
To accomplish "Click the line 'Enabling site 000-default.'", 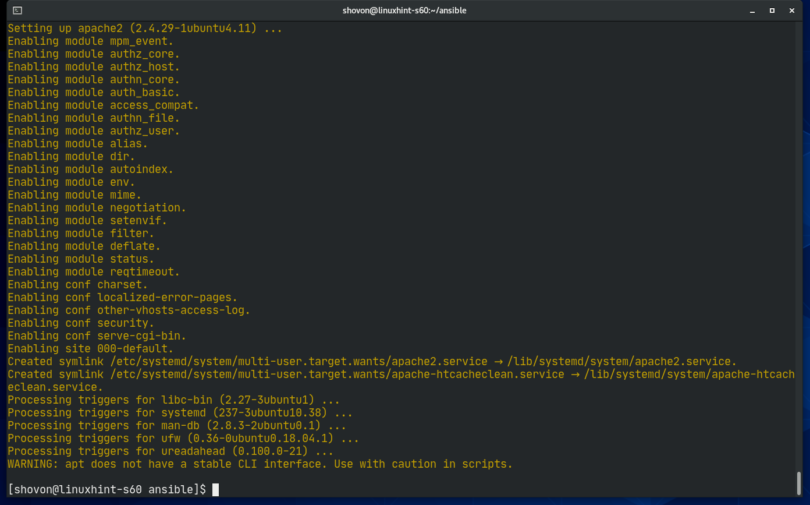I will (90, 349).
